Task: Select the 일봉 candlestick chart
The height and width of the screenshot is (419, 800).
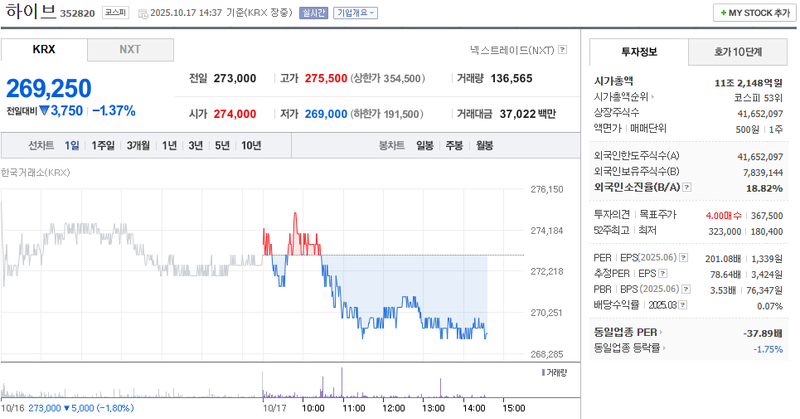Action: pyautogui.click(x=425, y=145)
